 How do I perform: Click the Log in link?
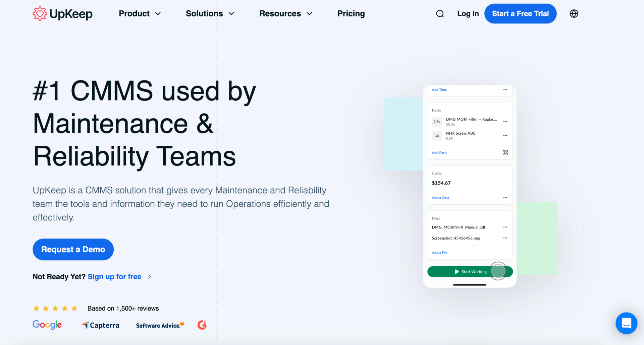[x=468, y=14]
